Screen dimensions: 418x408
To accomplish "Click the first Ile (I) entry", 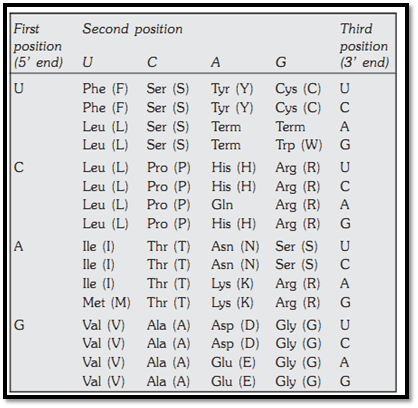I will pyautogui.click(x=99, y=247).
